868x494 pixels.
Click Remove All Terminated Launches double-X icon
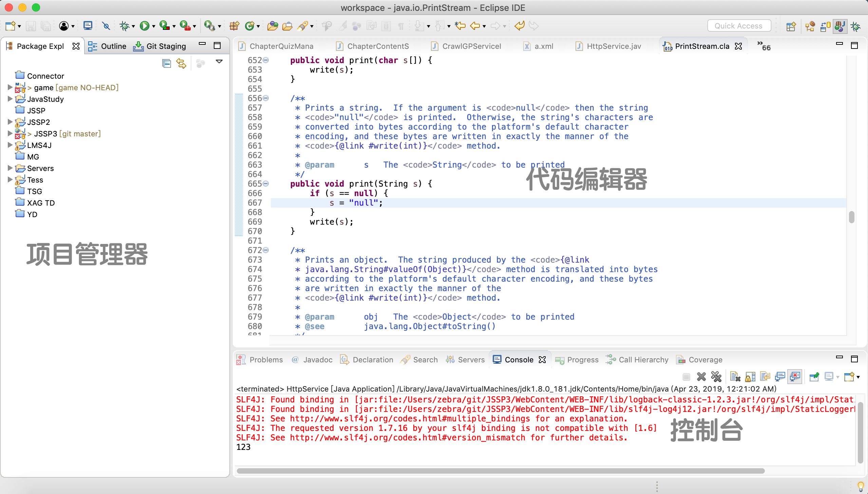tap(716, 377)
